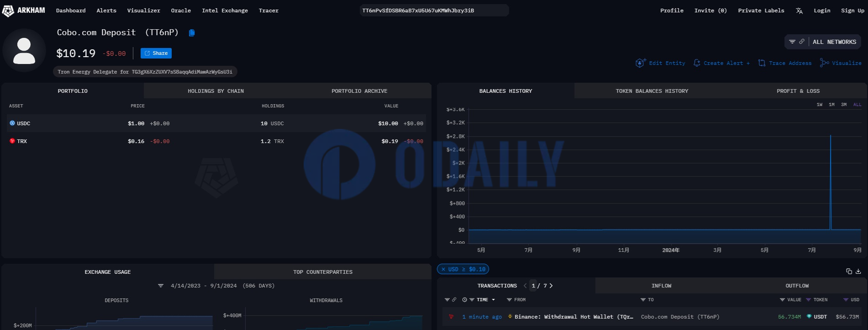Switch to the Inflow tab
Screen dimensions: 868x330
(x=661, y=286)
